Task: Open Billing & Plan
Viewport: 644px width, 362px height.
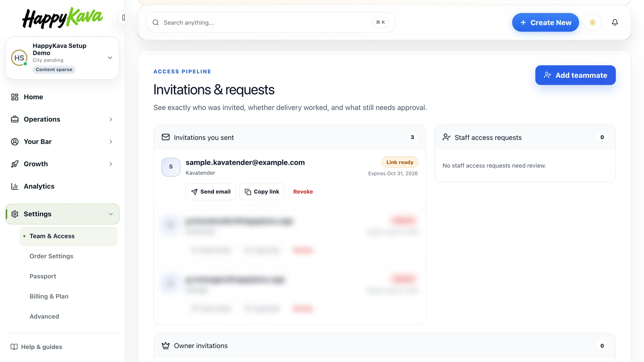Action: pyautogui.click(x=49, y=296)
